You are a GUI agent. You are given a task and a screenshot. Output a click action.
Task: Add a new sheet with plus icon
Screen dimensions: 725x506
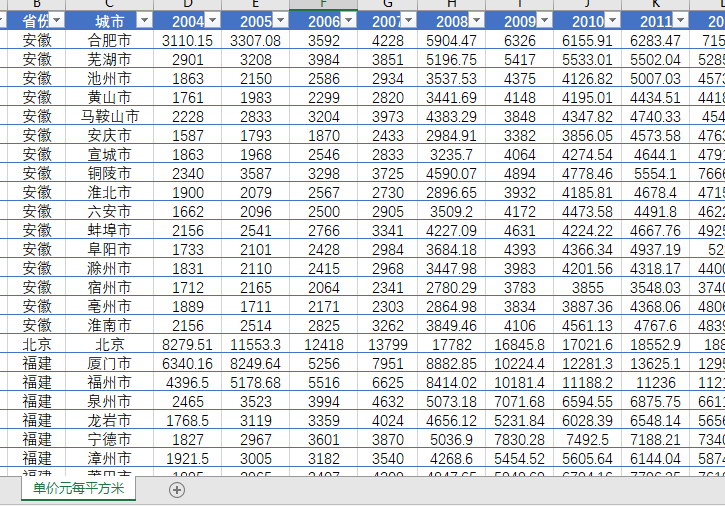[177, 490]
